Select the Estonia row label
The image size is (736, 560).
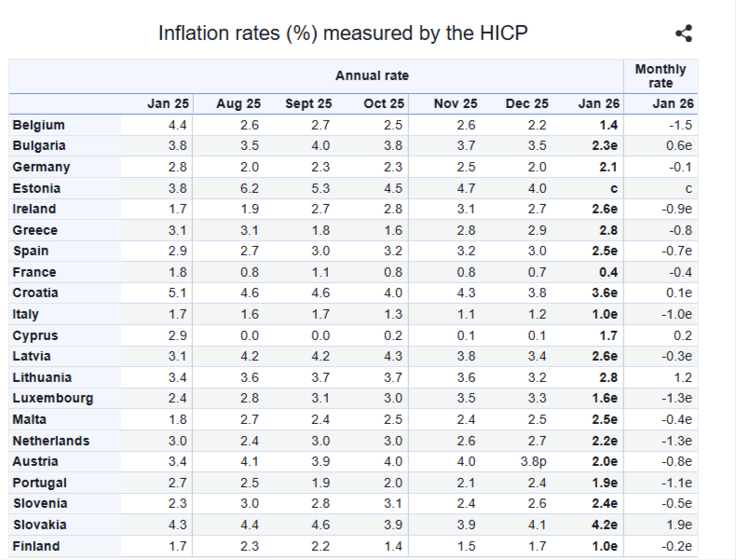tap(37, 188)
